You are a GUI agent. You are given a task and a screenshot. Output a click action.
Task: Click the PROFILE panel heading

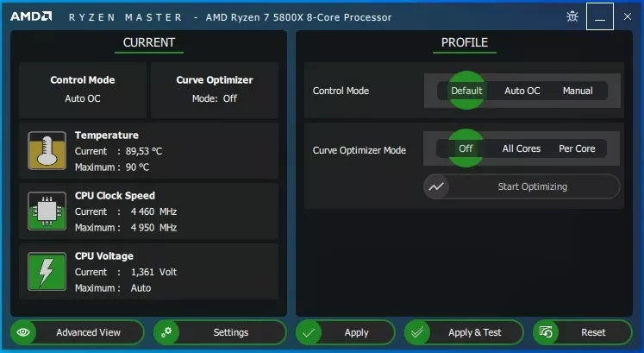tap(465, 43)
